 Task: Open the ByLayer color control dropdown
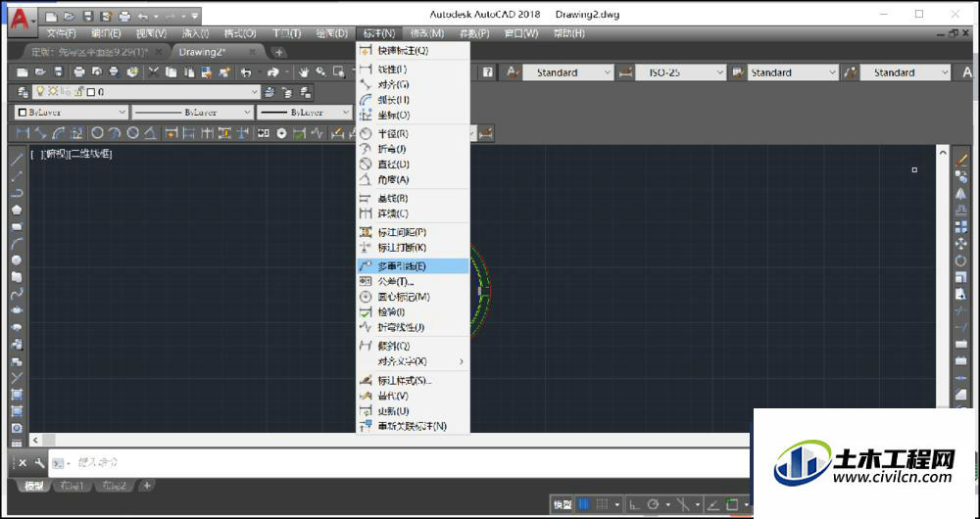(72, 113)
